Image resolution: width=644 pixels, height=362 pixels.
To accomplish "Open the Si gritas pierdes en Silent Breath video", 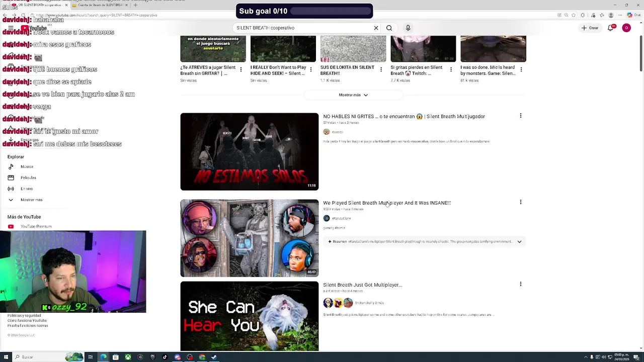I will 417,70.
